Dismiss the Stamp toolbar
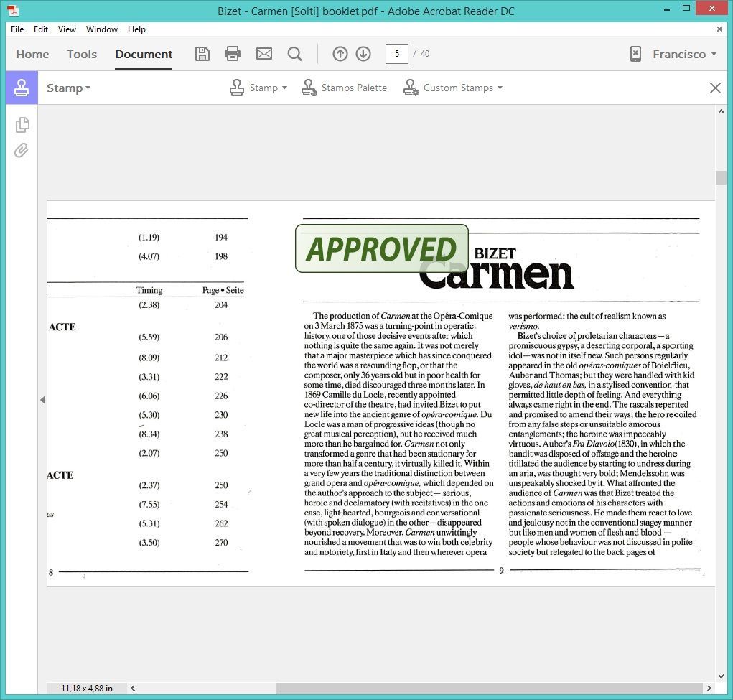This screenshot has width=733, height=700. (x=714, y=87)
